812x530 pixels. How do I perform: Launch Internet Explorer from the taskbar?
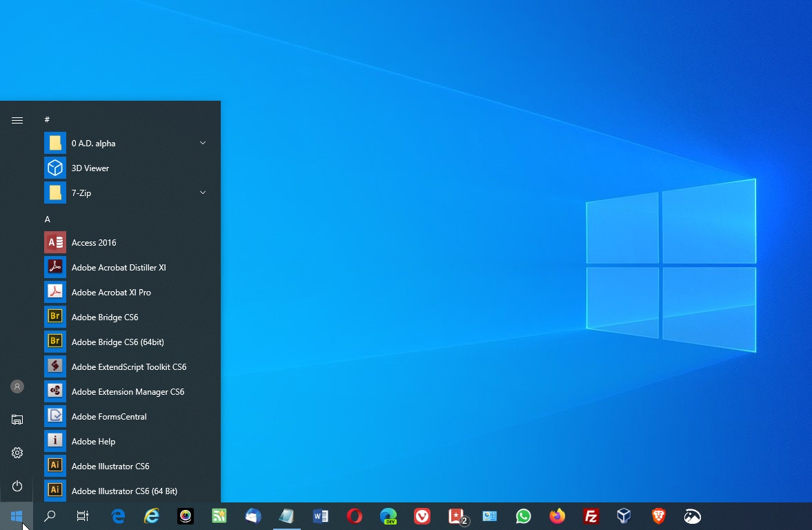tap(152, 516)
